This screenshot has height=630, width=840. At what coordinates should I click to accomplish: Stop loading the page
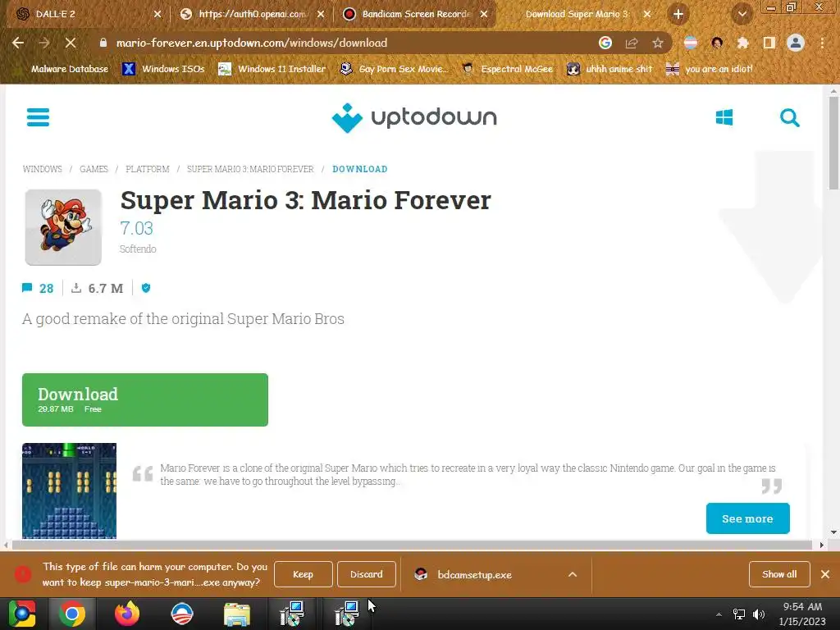coord(71,43)
